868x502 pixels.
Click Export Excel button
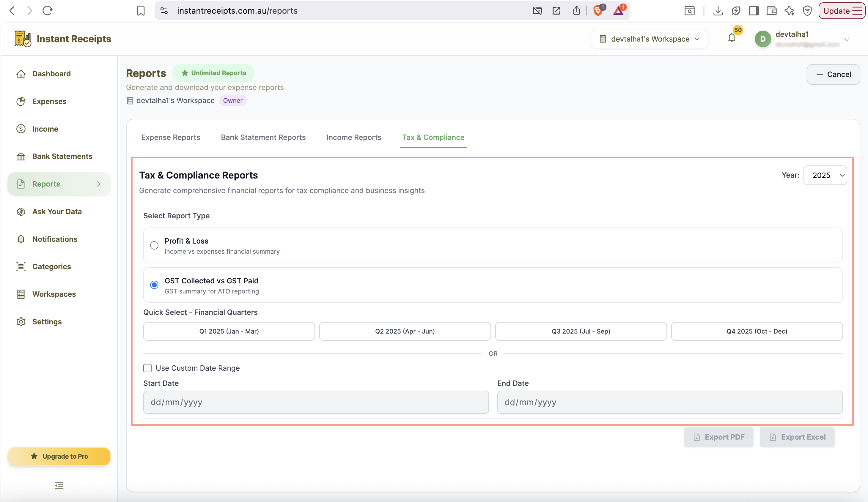pos(797,437)
